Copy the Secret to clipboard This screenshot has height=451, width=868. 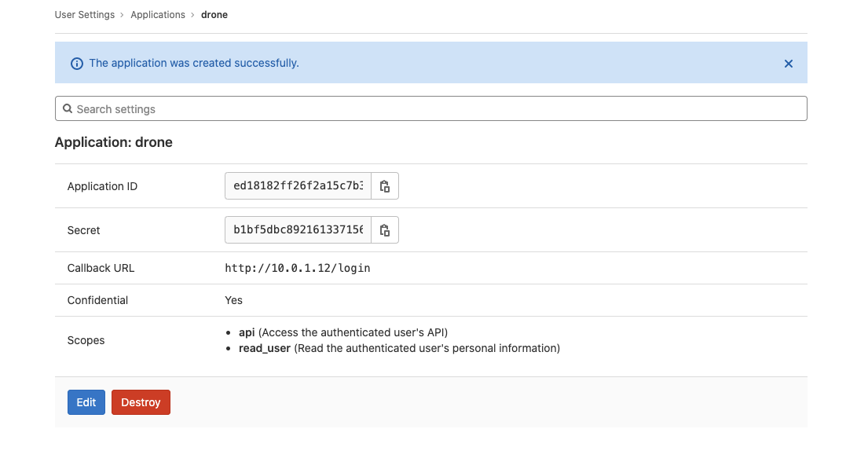(x=385, y=229)
